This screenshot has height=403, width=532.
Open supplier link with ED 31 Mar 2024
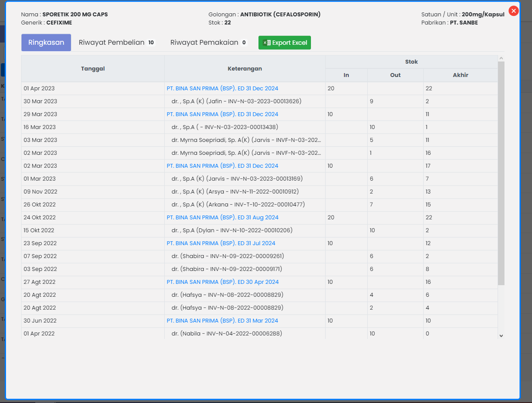222,321
